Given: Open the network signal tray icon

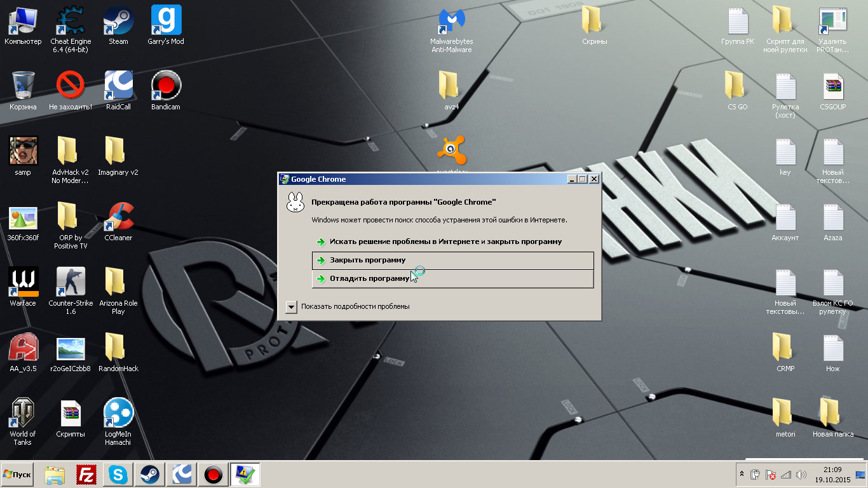Looking at the screenshot, I should pos(786,475).
